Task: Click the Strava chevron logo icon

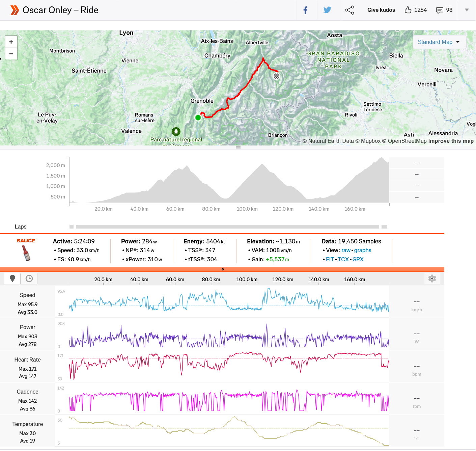Action: [14, 10]
